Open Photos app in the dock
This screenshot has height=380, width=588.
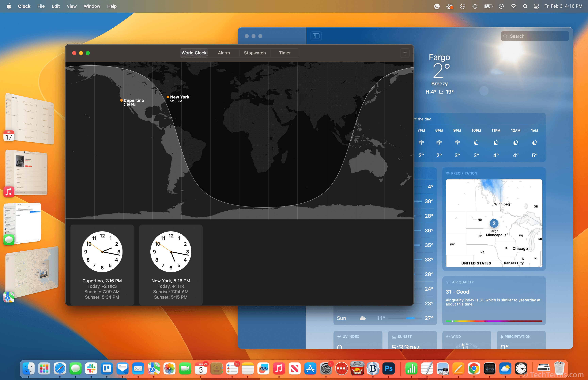pos(169,369)
